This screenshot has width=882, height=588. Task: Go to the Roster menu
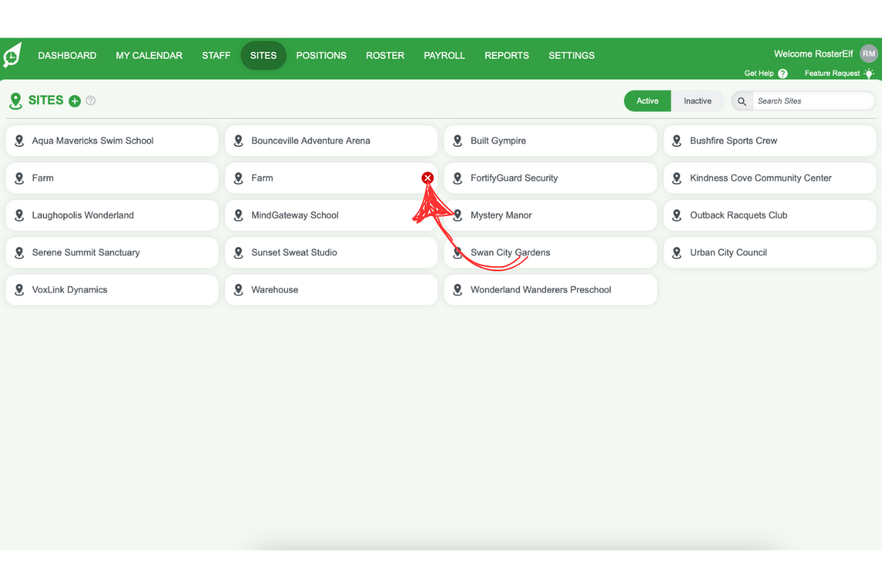385,56
